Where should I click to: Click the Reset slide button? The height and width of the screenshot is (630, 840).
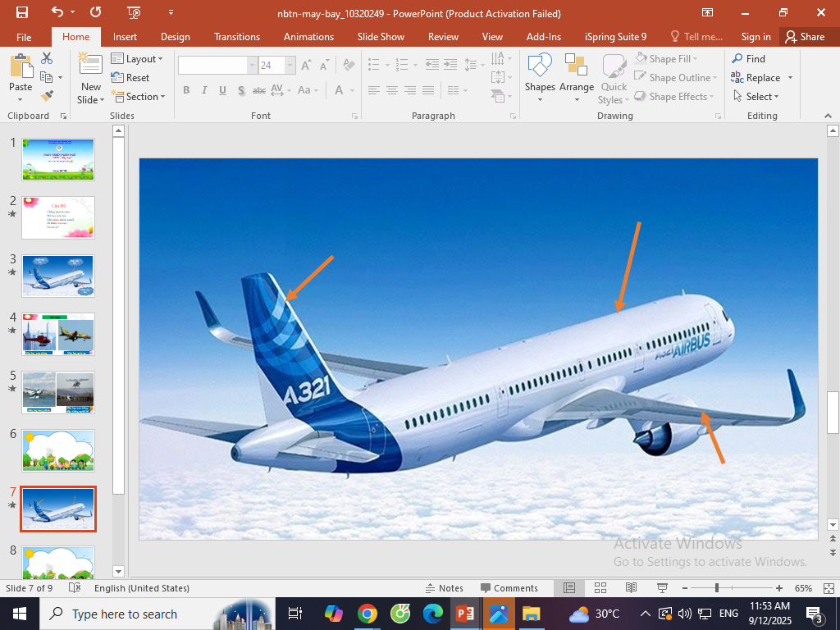coord(130,78)
